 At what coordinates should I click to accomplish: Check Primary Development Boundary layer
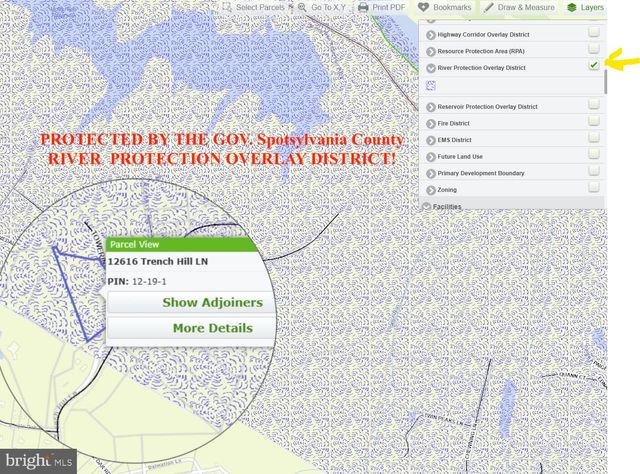click(x=594, y=170)
